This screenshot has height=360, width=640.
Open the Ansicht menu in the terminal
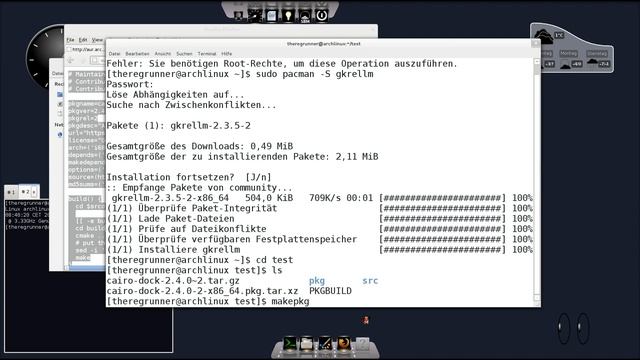point(163,53)
